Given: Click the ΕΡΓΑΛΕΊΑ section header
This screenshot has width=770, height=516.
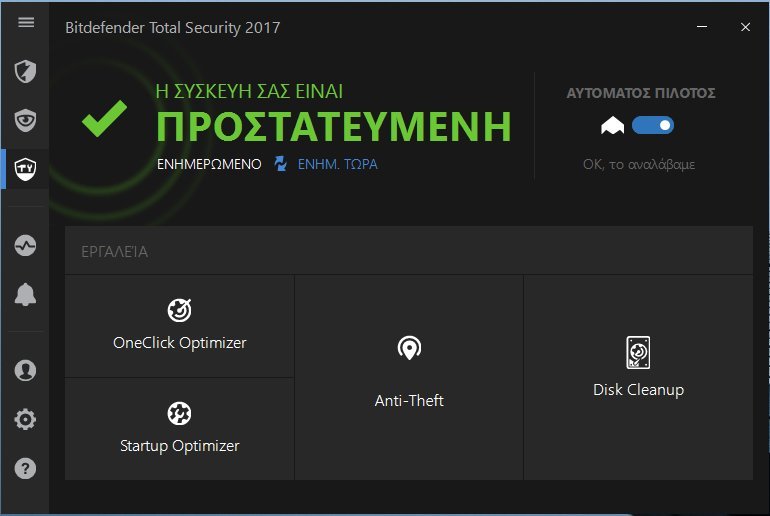Looking at the screenshot, I should click(114, 252).
